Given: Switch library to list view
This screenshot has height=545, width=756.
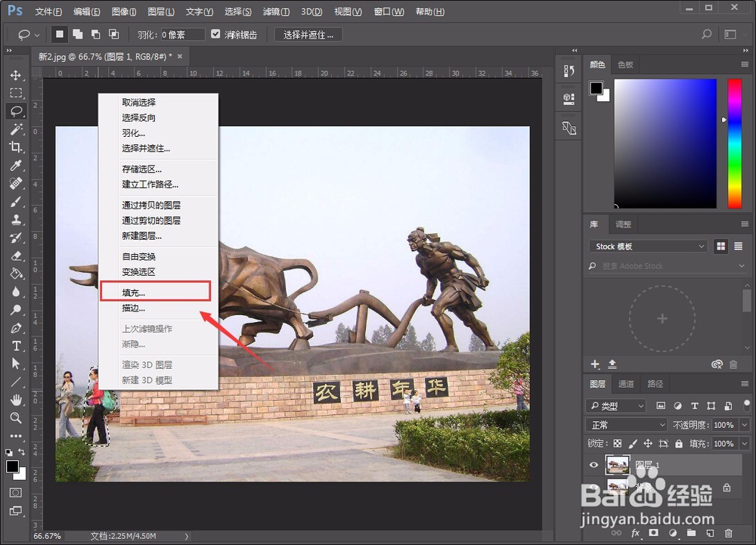Looking at the screenshot, I should [738, 246].
